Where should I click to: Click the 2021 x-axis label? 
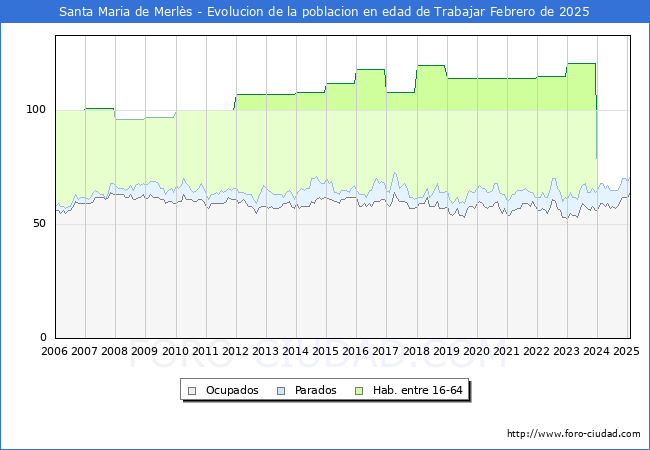(x=506, y=351)
